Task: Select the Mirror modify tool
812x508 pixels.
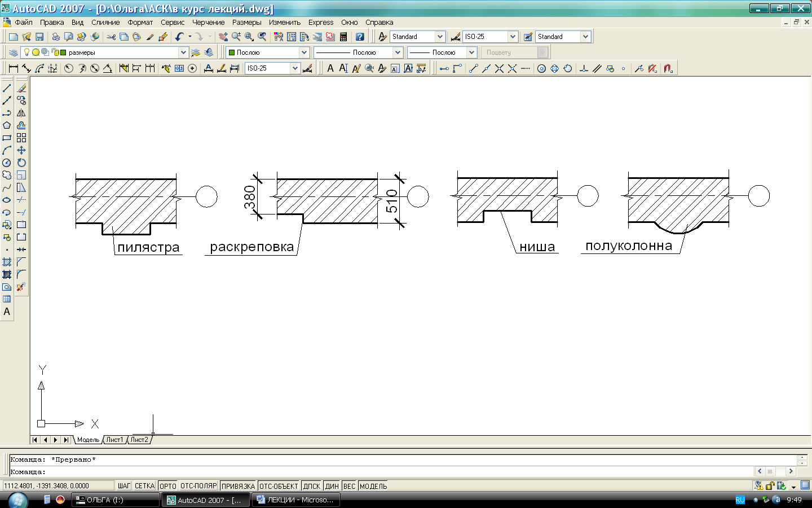Action: coord(21,113)
